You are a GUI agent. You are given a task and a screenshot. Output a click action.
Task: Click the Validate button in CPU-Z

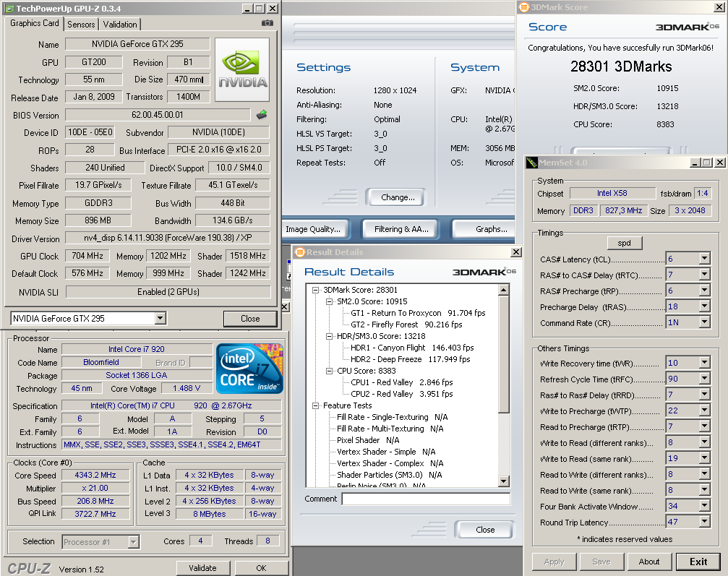(202, 567)
